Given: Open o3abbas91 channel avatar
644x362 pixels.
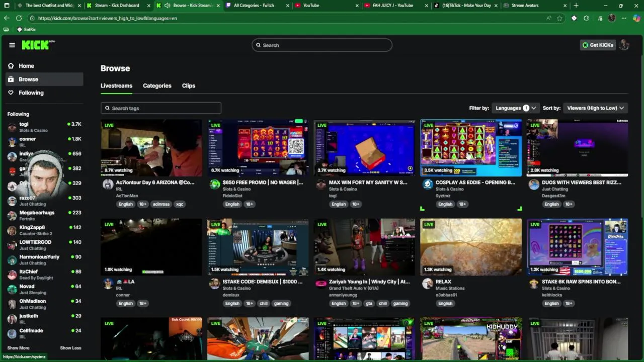Looking at the screenshot, I should tap(428, 284).
